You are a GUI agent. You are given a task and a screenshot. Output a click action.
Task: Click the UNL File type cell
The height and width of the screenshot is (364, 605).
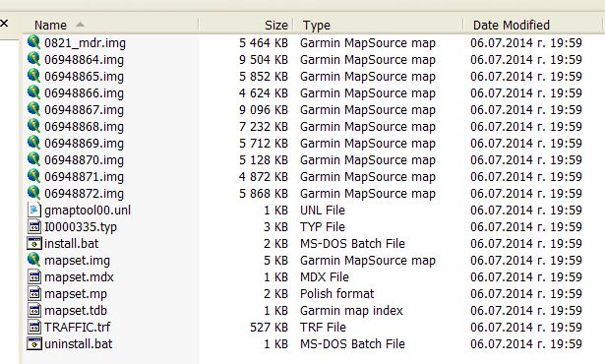[x=323, y=211]
